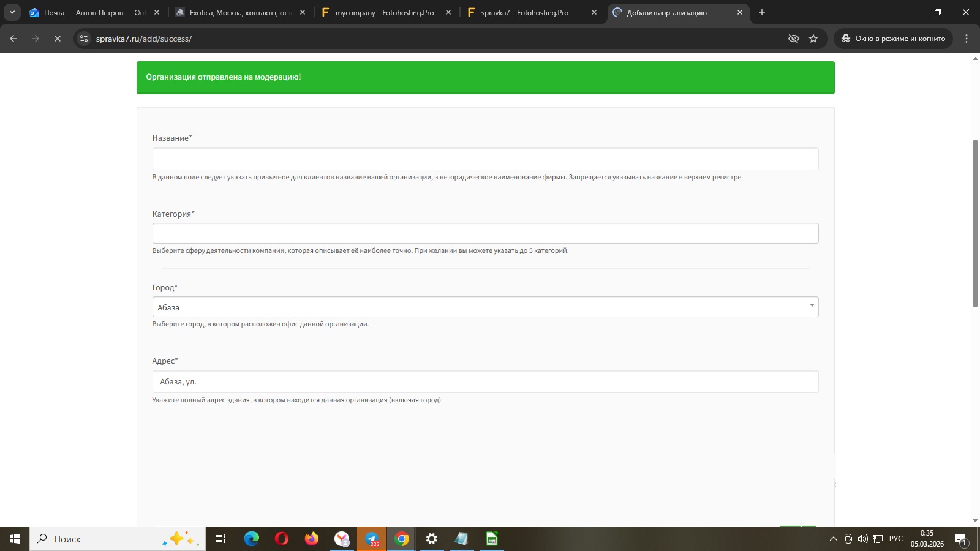Switch the РУС input language indicator

(x=896, y=539)
